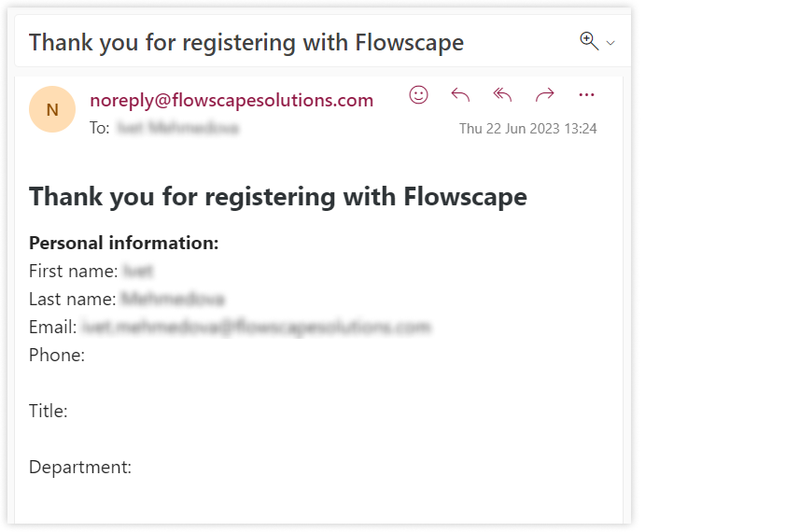Select the Personal information: label
Viewport: 800px width, 532px height.
tap(124, 244)
